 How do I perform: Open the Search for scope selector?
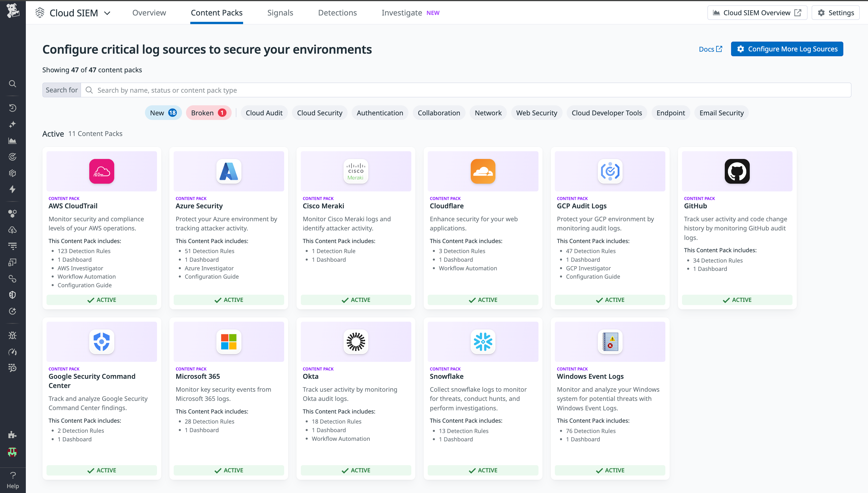(61, 90)
